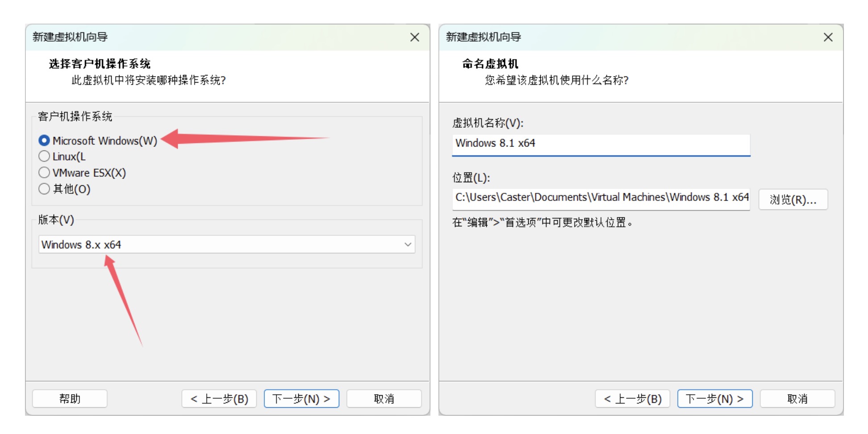Click 下一步(N) in the OS selection dialog

(301, 399)
